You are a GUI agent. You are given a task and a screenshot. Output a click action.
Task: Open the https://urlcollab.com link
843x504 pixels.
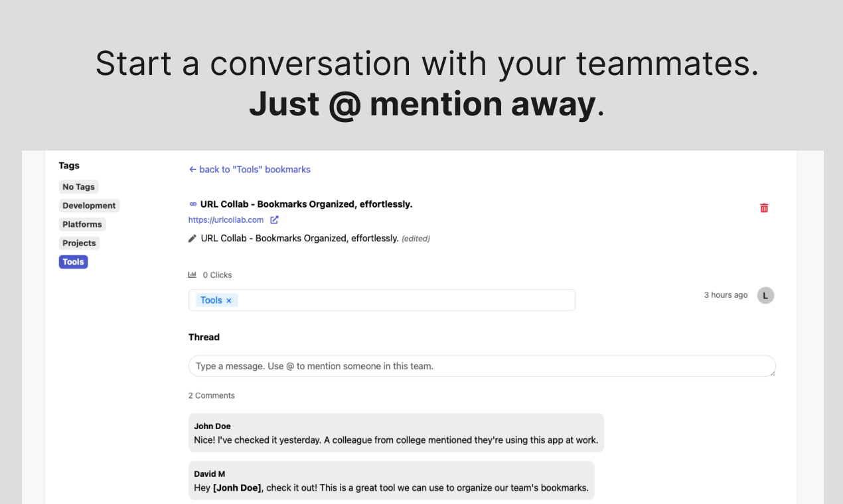click(226, 220)
